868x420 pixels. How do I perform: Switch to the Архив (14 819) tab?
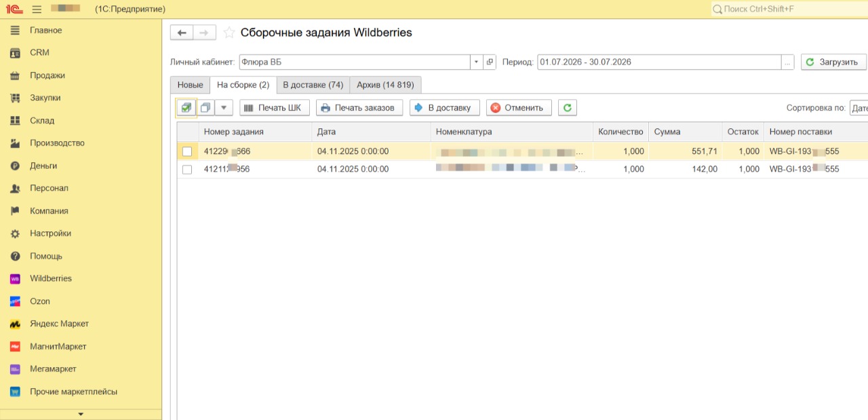386,85
